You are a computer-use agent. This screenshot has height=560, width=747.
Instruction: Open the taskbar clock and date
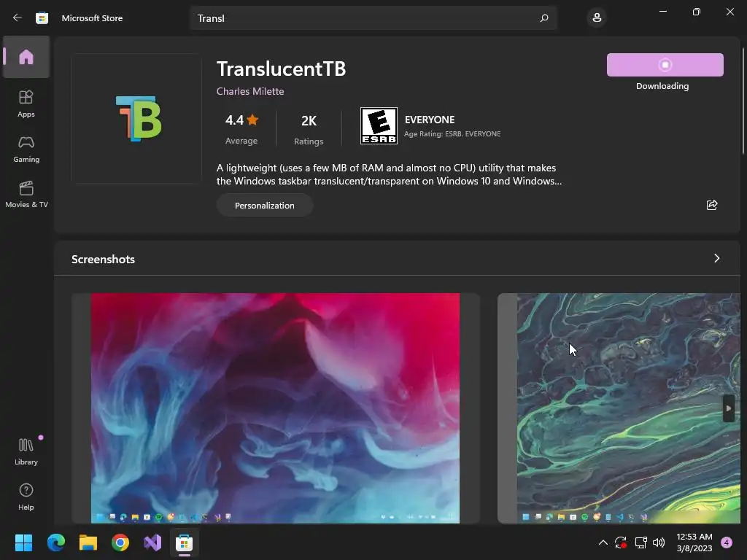pyautogui.click(x=694, y=542)
